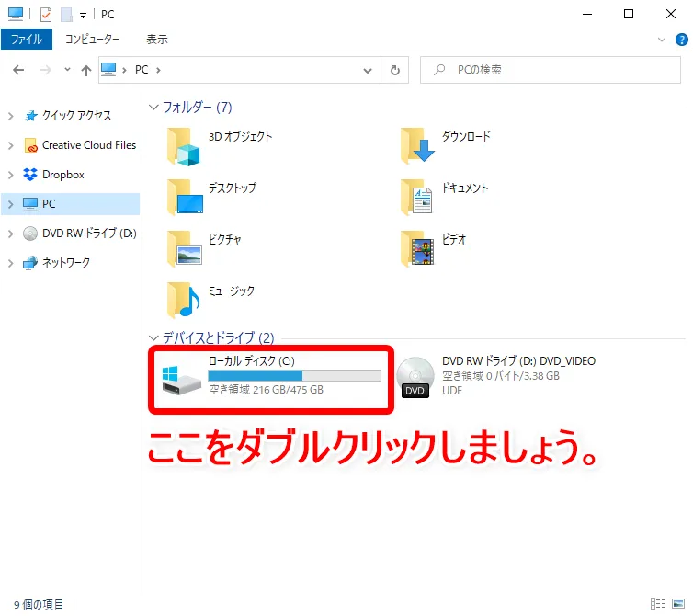
Task: Click the Properties quick access toolbar icon
Action: [x=46, y=15]
